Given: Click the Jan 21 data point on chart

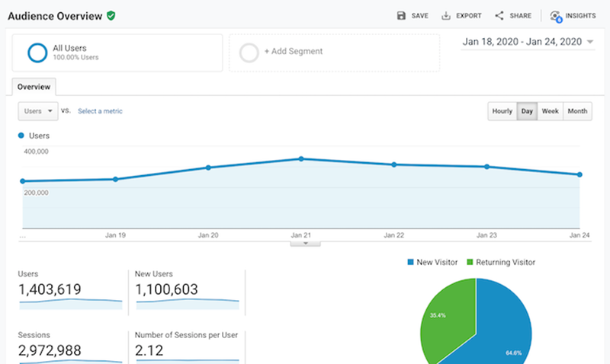Looking at the screenshot, I should [301, 159].
